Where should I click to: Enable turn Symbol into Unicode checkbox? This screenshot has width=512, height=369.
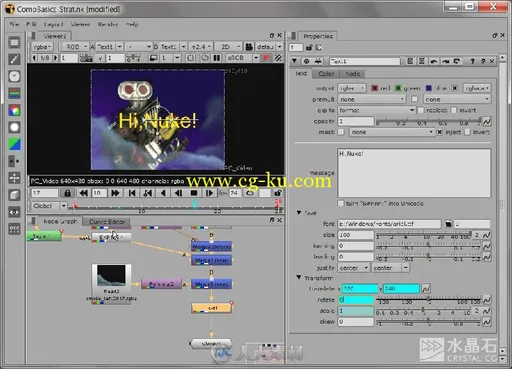tap(341, 203)
